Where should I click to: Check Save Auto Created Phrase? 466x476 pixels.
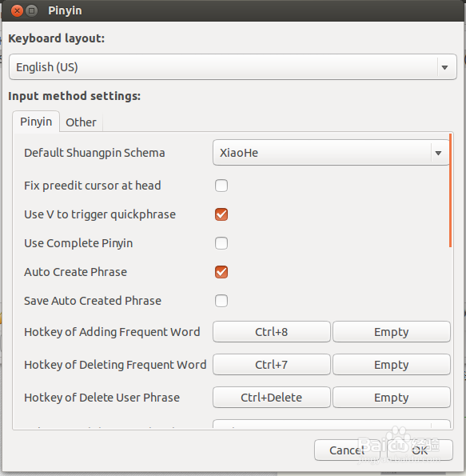(221, 301)
